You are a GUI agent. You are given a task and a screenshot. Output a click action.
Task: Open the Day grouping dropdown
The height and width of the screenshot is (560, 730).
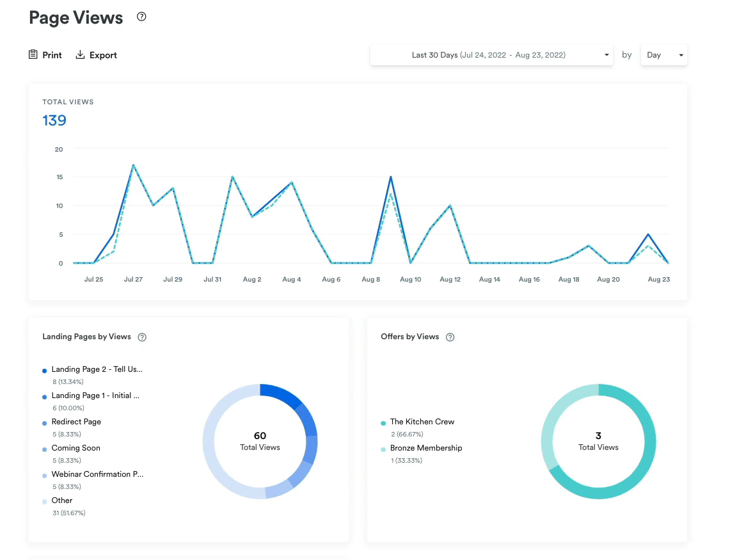point(663,54)
